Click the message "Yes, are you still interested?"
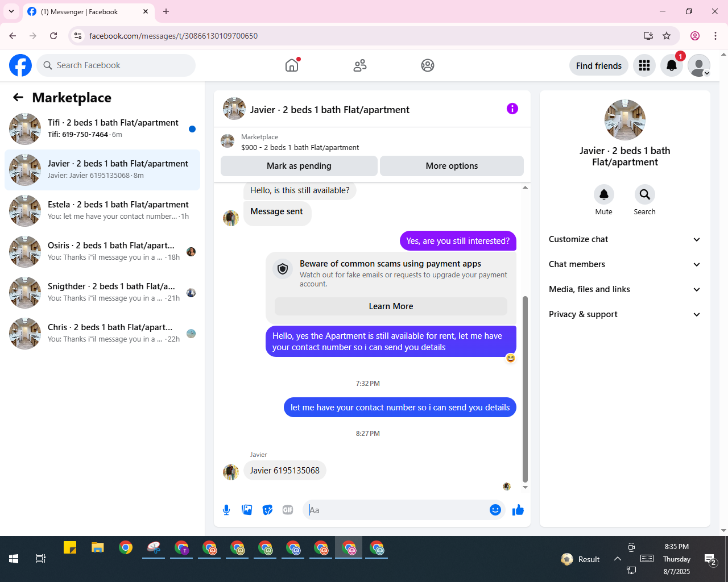This screenshot has height=582, width=728. pyautogui.click(x=458, y=241)
